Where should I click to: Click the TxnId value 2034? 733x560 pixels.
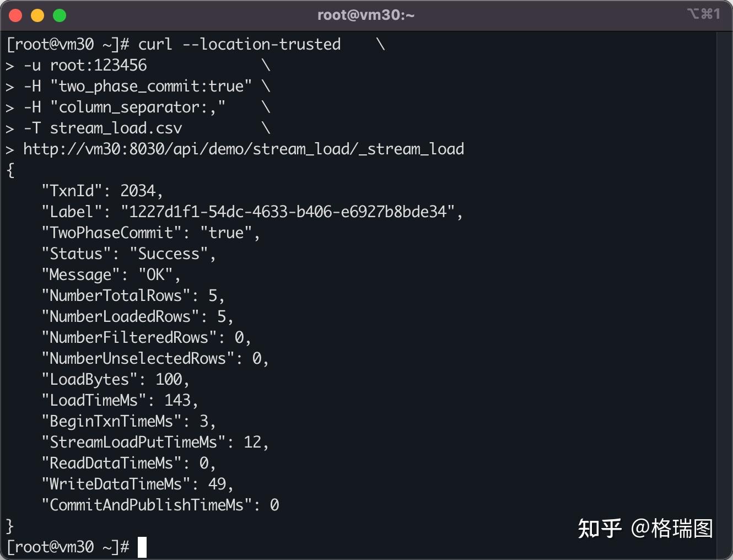(138, 191)
